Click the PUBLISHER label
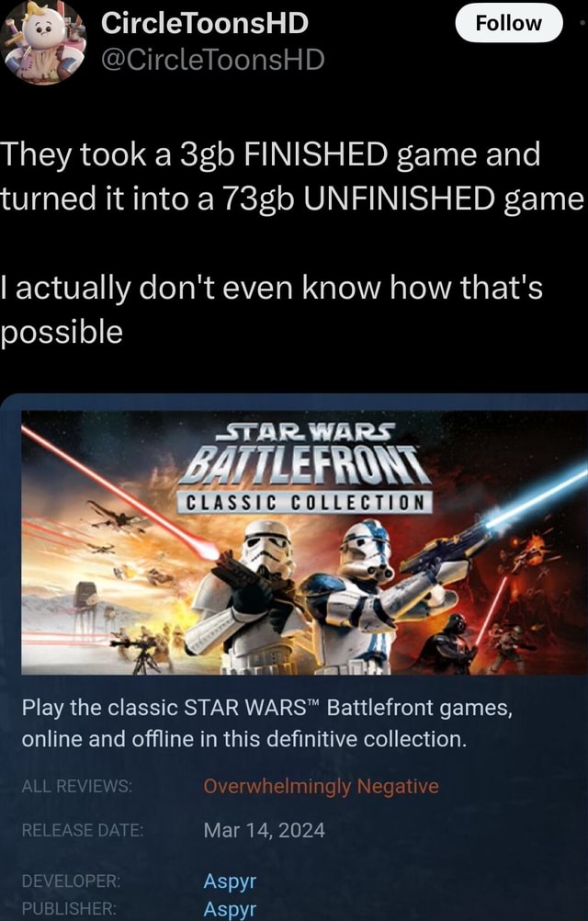The height and width of the screenshot is (921, 588). click(x=69, y=909)
